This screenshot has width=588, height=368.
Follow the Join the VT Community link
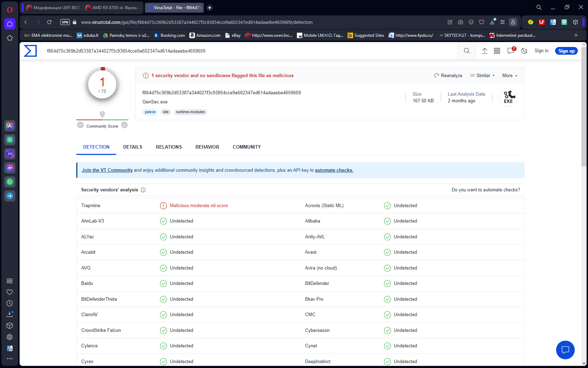[x=107, y=170]
